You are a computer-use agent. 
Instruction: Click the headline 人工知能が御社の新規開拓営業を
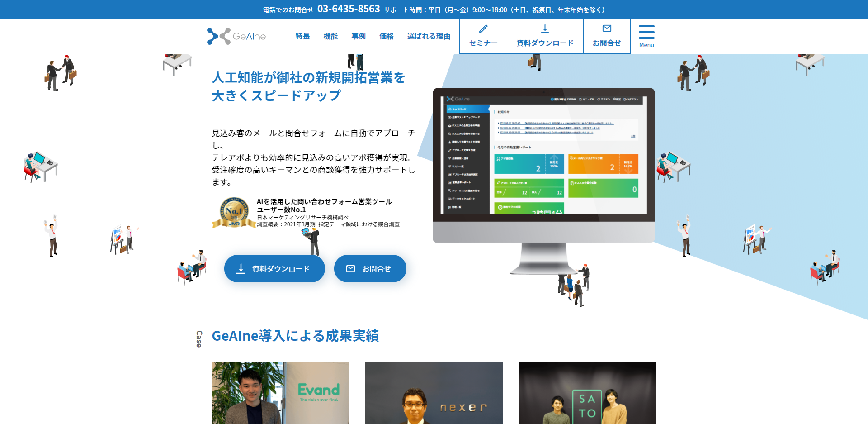coord(308,78)
